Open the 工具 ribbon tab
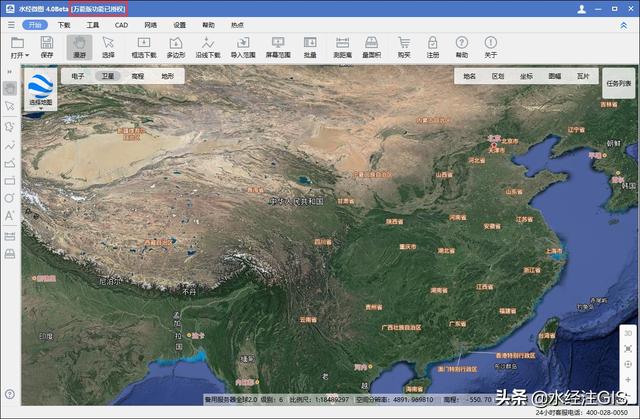The height and width of the screenshot is (419, 640). point(93,25)
